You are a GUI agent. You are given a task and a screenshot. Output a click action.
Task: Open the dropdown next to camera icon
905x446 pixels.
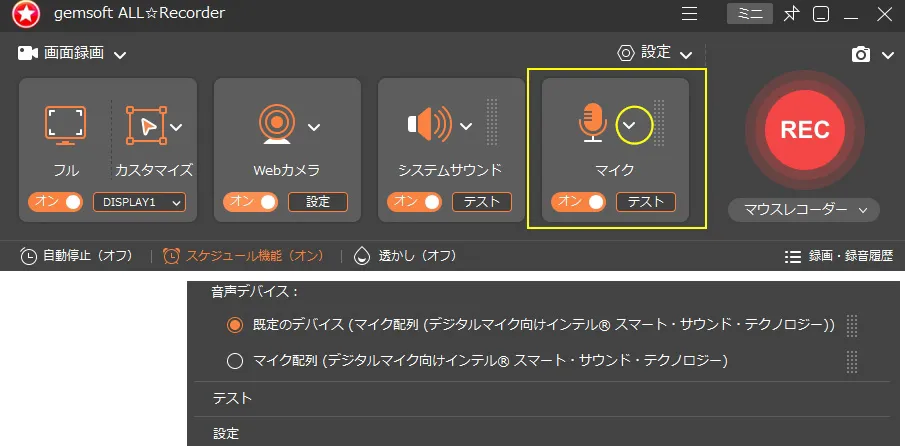[888, 55]
